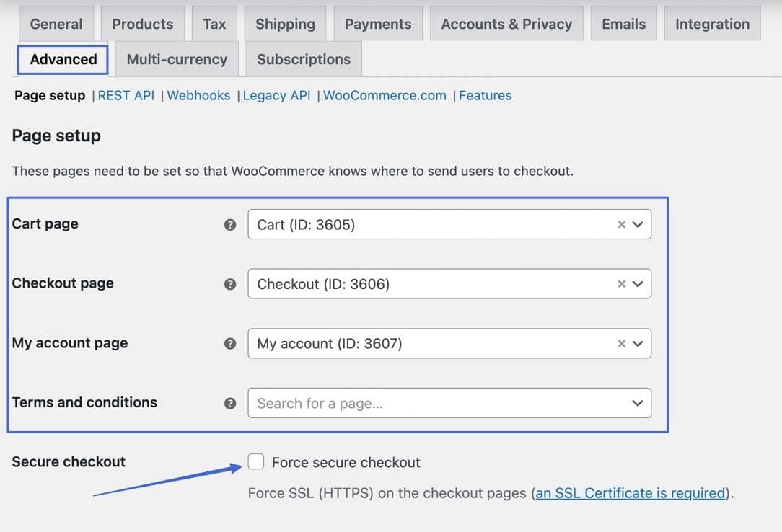This screenshot has width=782, height=532.
Task: Follow the SSL Certificate required link
Action: (629, 493)
